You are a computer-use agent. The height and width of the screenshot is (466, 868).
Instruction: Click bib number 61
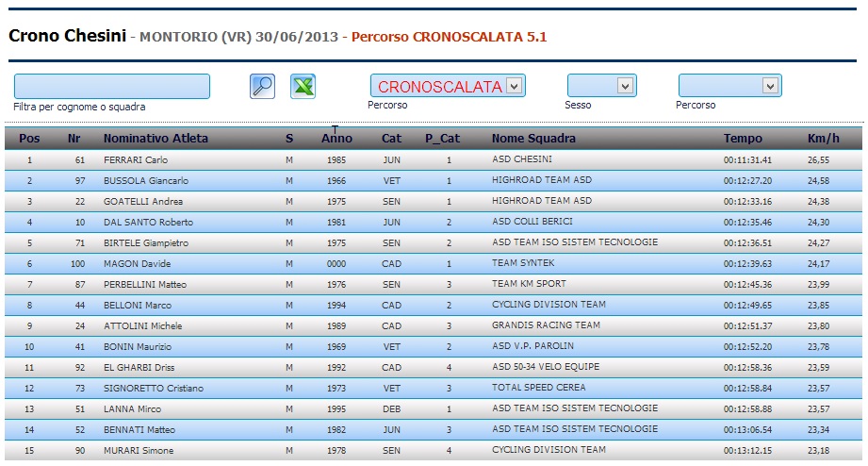[x=80, y=160]
